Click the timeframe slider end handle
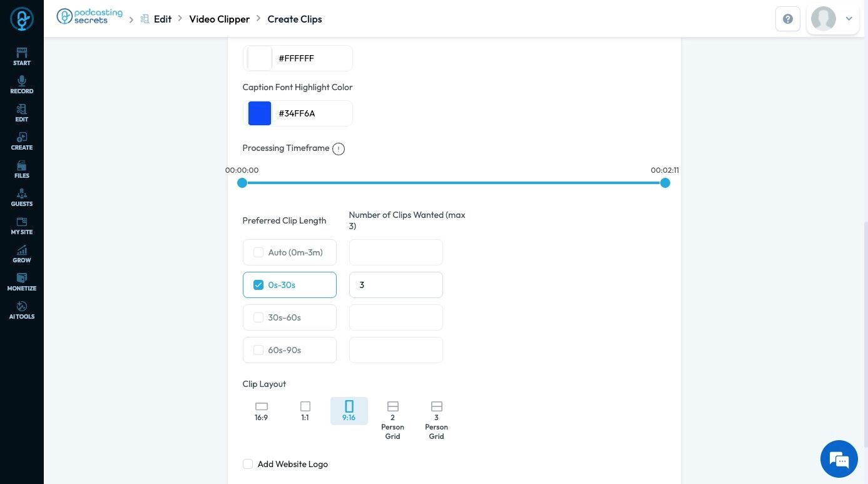Image resolution: width=868 pixels, height=484 pixels. (x=665, y=183)
